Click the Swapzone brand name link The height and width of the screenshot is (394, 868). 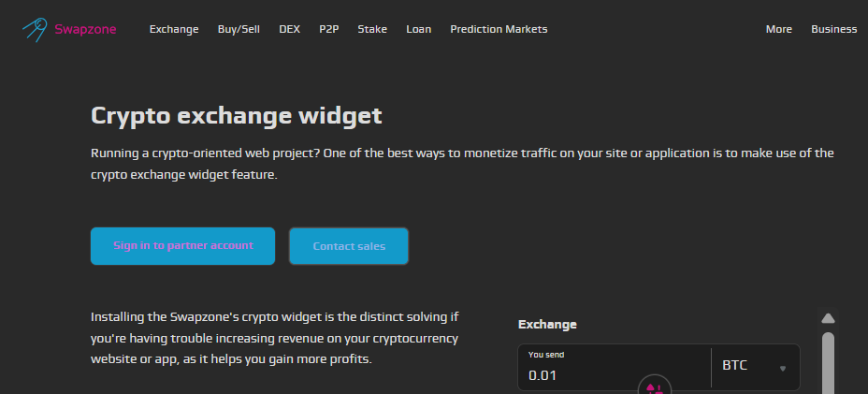click(85, 29)
